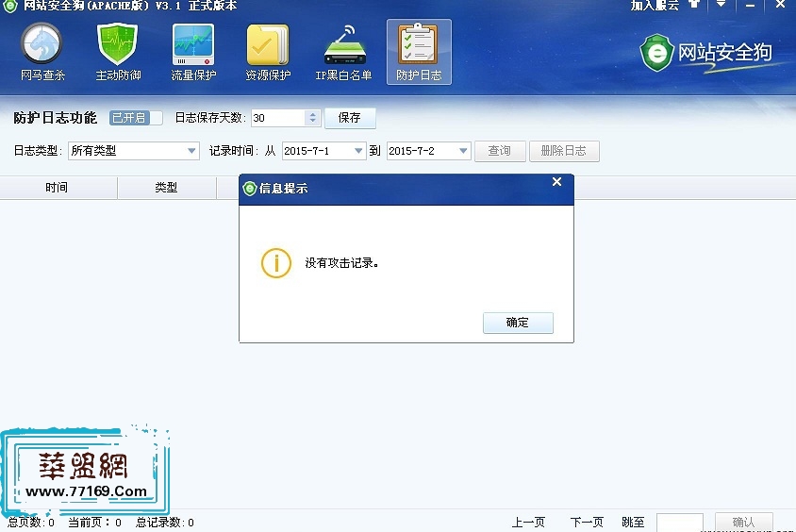Adjust the 日志保存天数 spinner arrows
The image size is (796, 532).
point(312,118)
